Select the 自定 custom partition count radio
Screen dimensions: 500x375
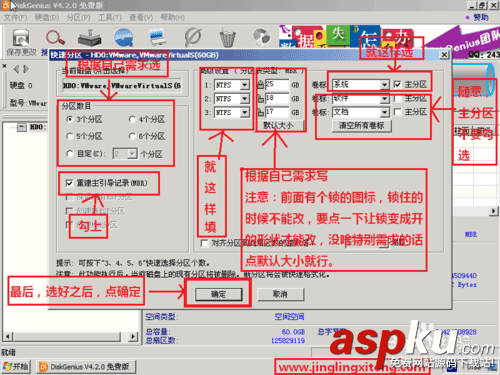click(70, 154)
